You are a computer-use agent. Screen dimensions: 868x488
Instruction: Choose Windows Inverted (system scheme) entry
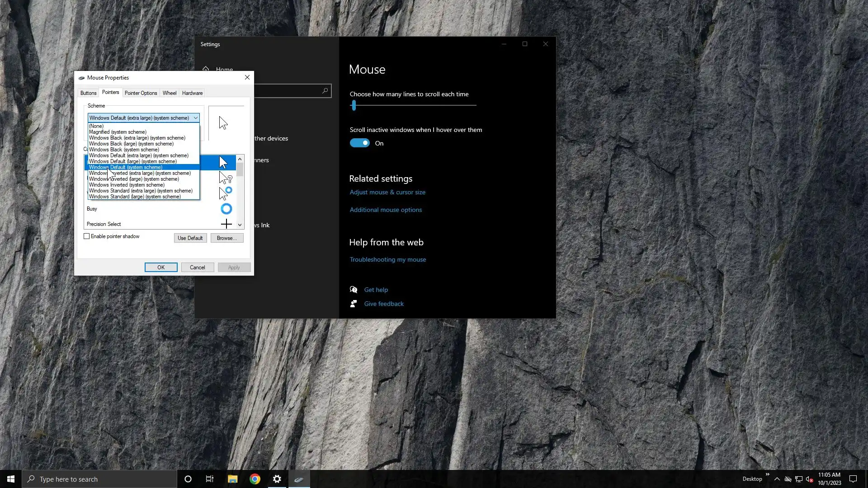(x=127, y=185)
